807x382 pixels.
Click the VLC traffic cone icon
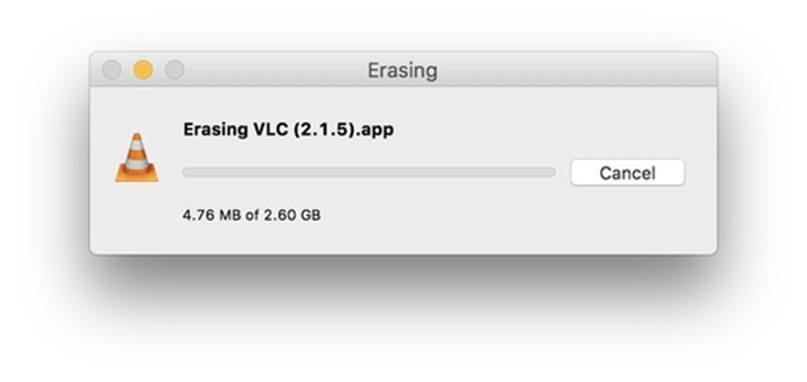coord(136,158)
